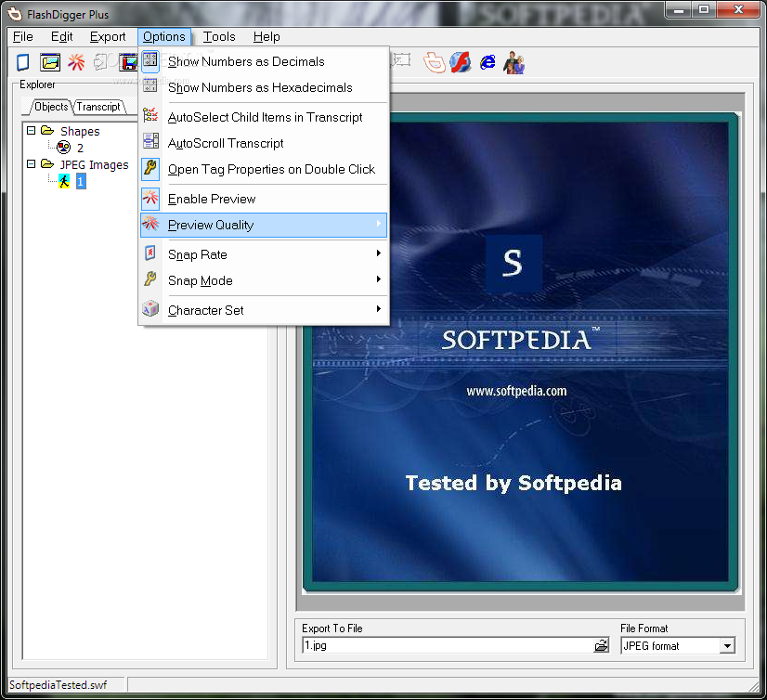Viewport: 767px width, 700px height.
Task: Switch to the Transcript tab
Action: [x=98, y=107]
